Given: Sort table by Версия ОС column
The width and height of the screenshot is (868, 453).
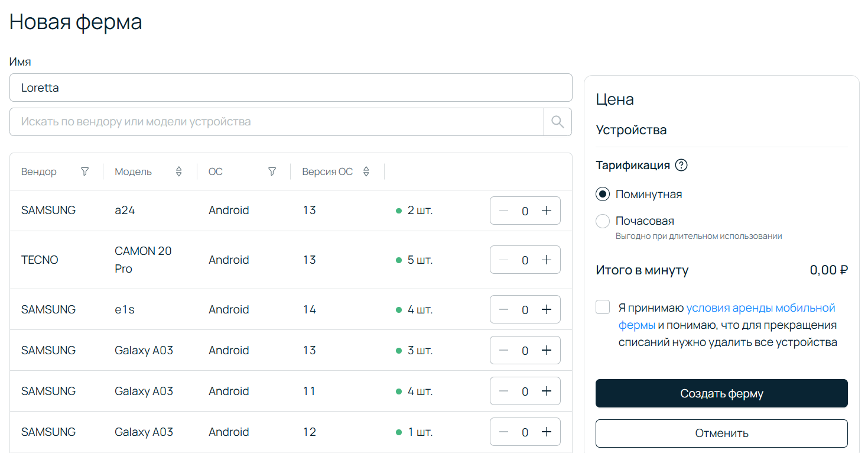Looking at the screenshot, I should click(366, 172).
